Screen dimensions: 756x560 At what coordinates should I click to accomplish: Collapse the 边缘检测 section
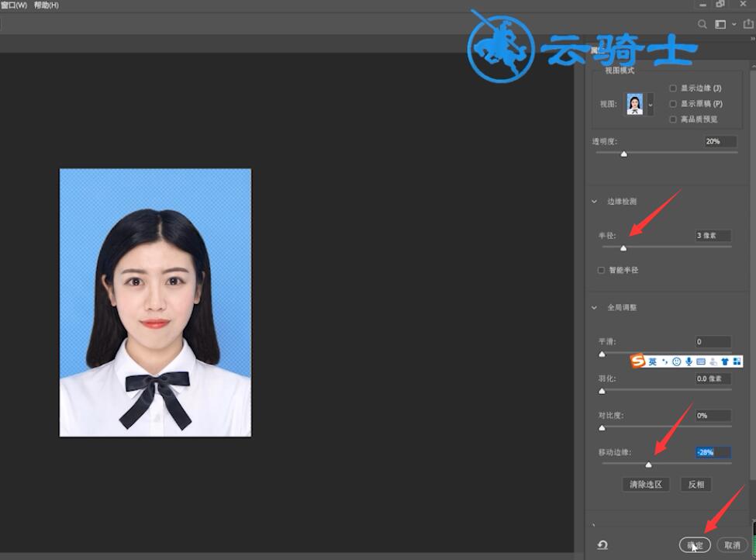coord(594,201)
